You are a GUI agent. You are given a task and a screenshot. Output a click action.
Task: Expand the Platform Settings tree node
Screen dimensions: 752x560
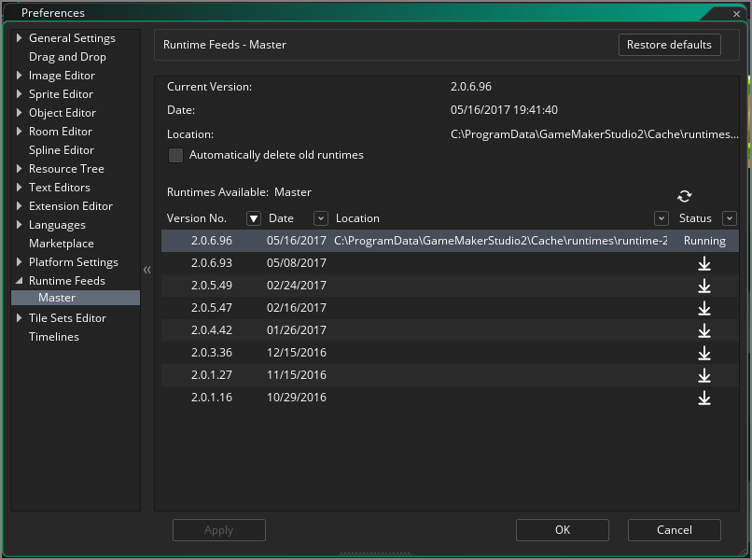20,262
